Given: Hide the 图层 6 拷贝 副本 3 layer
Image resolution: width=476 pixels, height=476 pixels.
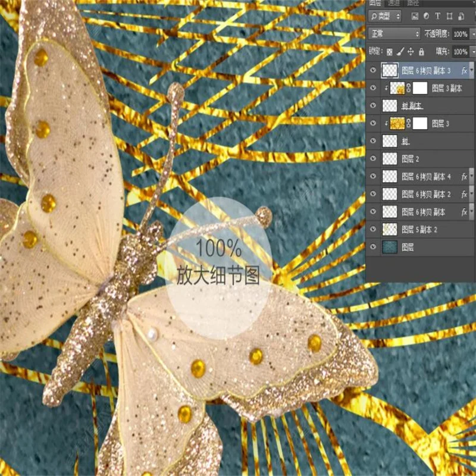Looking at the screenshot, I should (373, 70).
